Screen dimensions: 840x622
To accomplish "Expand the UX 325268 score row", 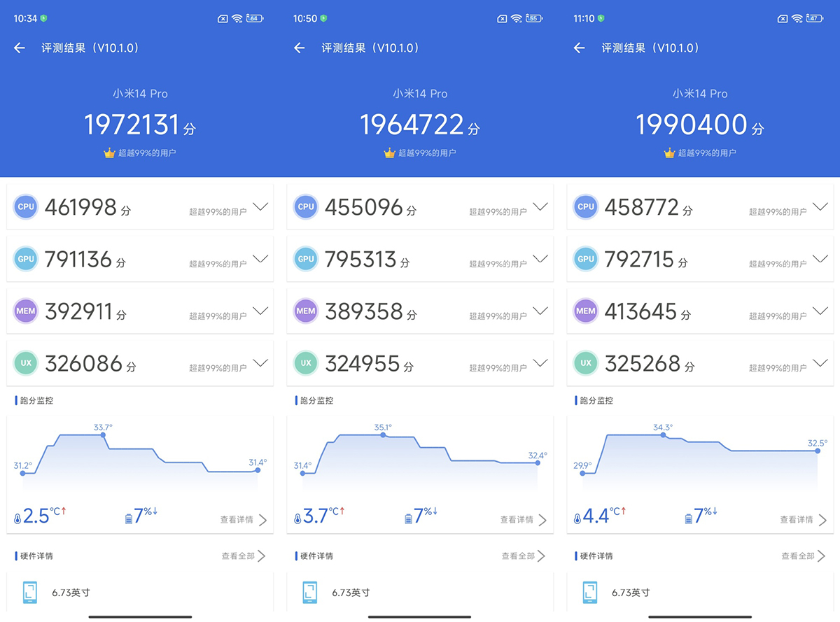I will 820,362.
